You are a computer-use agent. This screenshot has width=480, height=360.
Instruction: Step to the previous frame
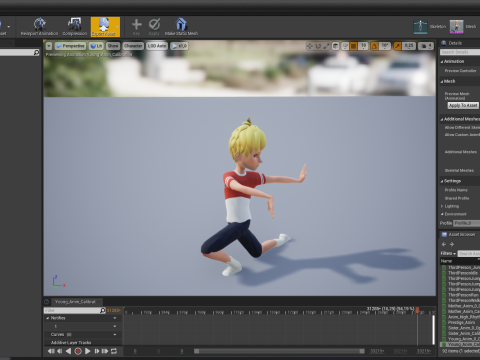(x=60, y=351)
